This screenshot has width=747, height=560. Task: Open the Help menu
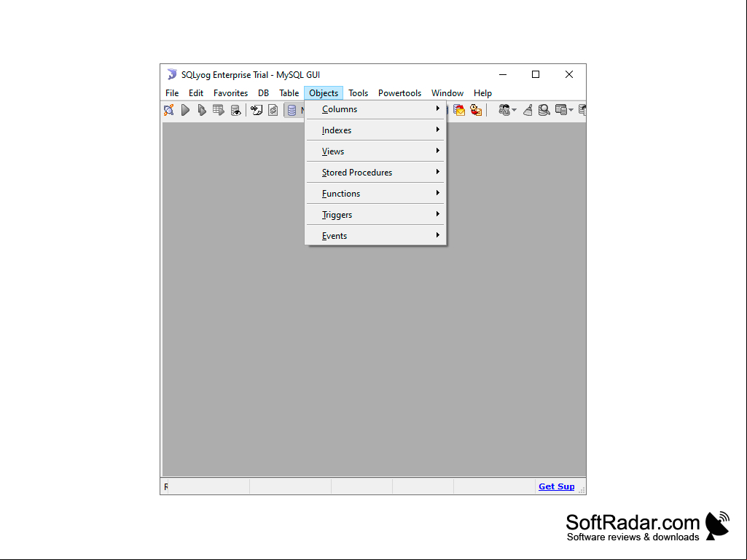(x=482, y=93)
